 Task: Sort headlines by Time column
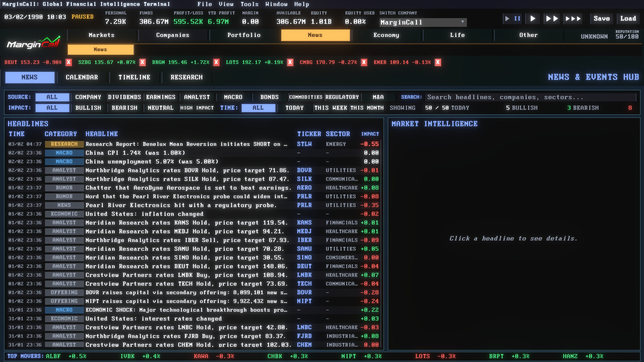tap(16, 134)
